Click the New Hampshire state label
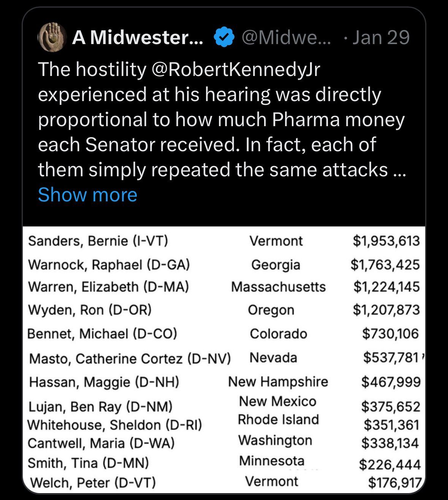This screenshot has width=448, height=500. point(278,381)
